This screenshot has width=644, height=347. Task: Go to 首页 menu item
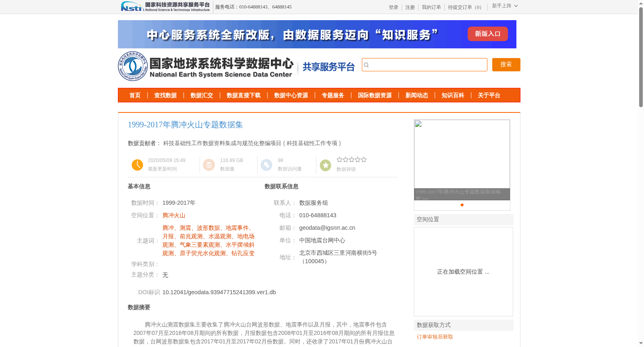[x=135, y=95]
